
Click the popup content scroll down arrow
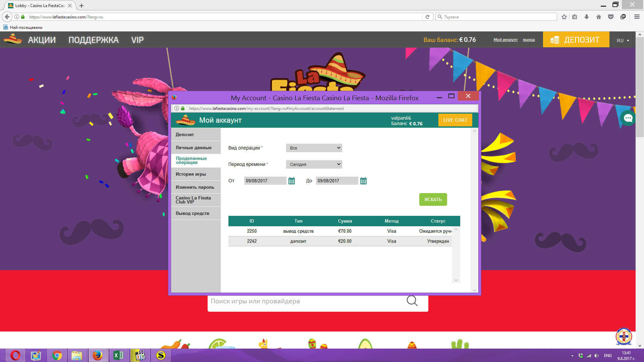point(474,290)
